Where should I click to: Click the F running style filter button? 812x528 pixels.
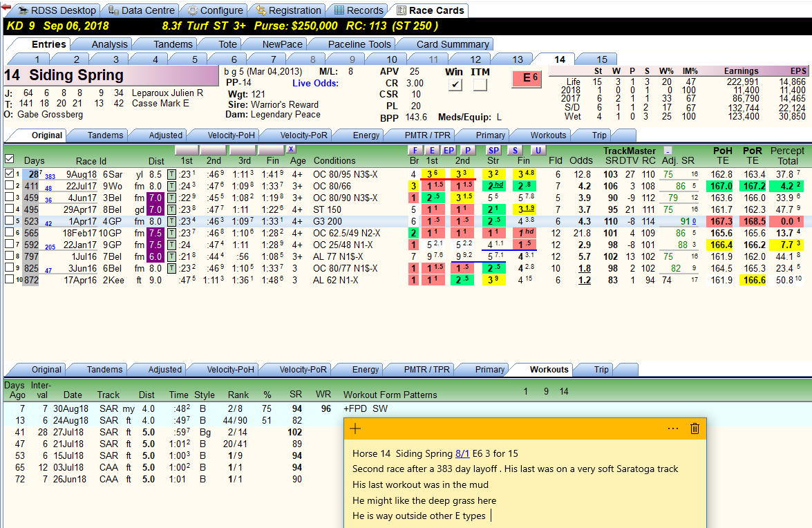[x=415, y=150]
